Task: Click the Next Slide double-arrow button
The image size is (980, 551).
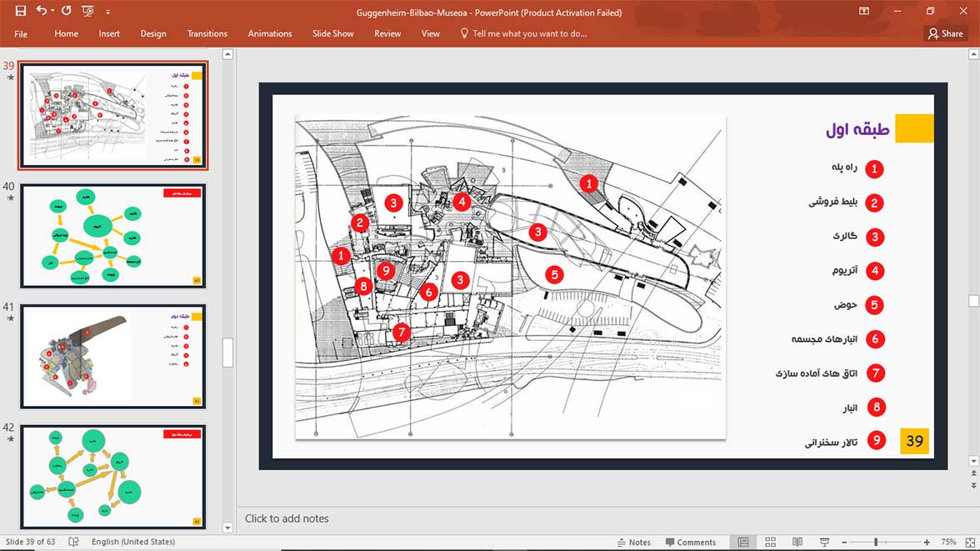Action: (973, 485)
